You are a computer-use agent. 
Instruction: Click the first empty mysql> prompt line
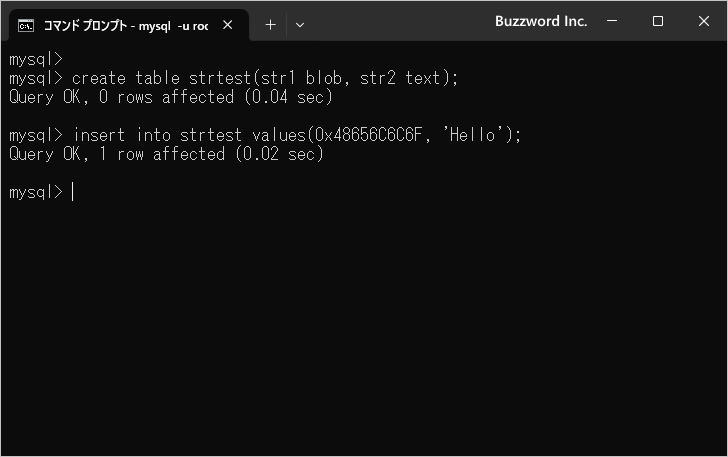tap(35, 59)
